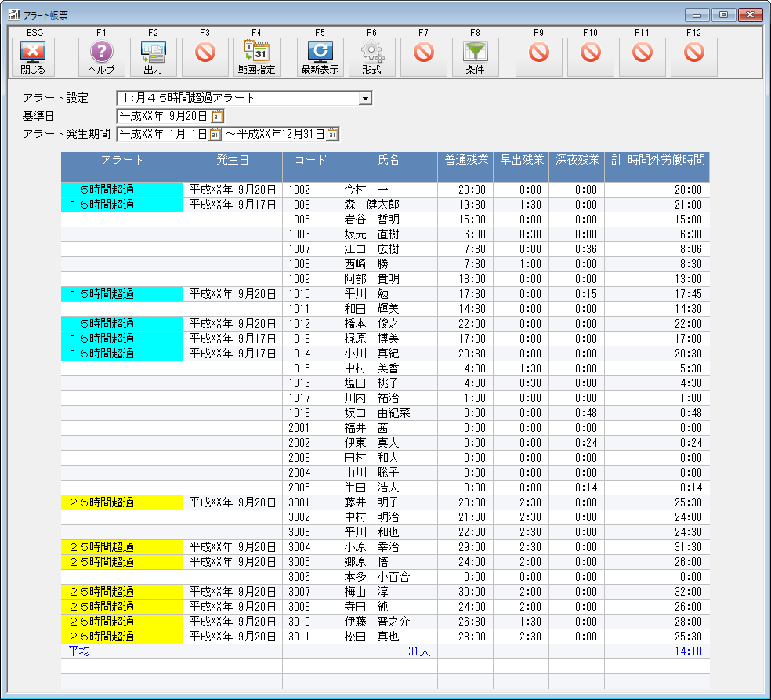The width and height of the screenshot is (771, 700).
Task: Select code 1015 cell
Action: tap(310, 368)
